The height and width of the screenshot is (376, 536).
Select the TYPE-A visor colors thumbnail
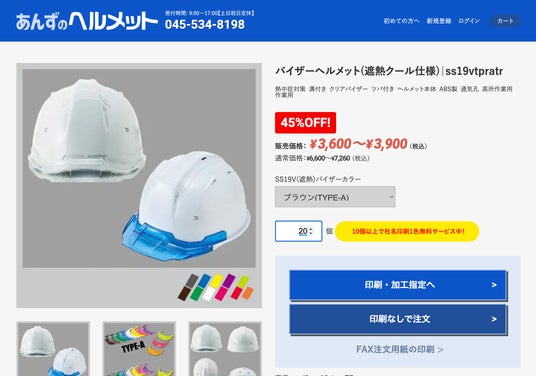tap(139, 349)
